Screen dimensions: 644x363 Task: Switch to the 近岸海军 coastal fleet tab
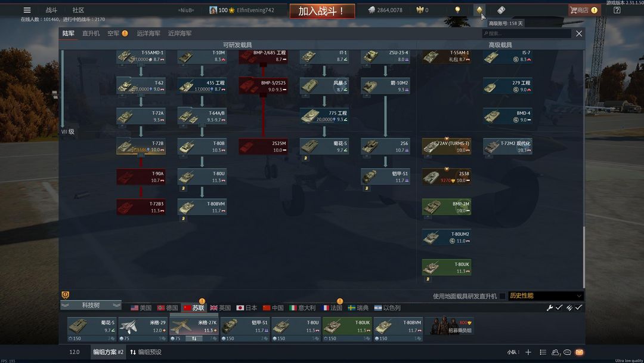point(180,33)
